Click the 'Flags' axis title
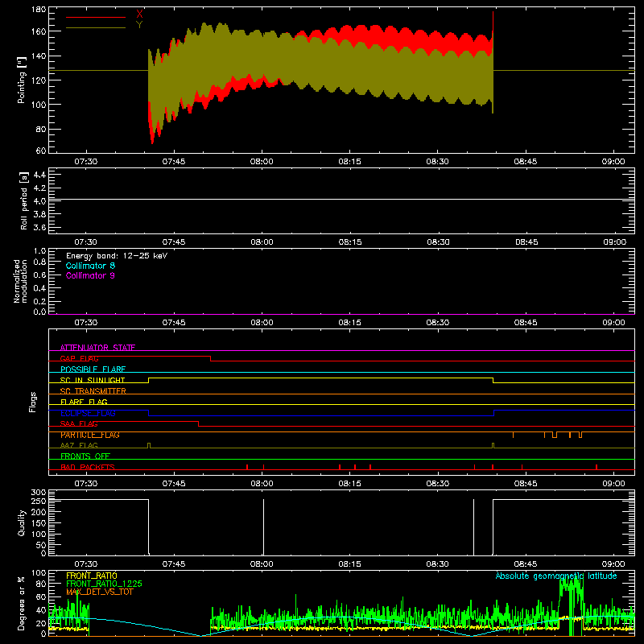Viewport: 644px width, 644px height. 33,402
